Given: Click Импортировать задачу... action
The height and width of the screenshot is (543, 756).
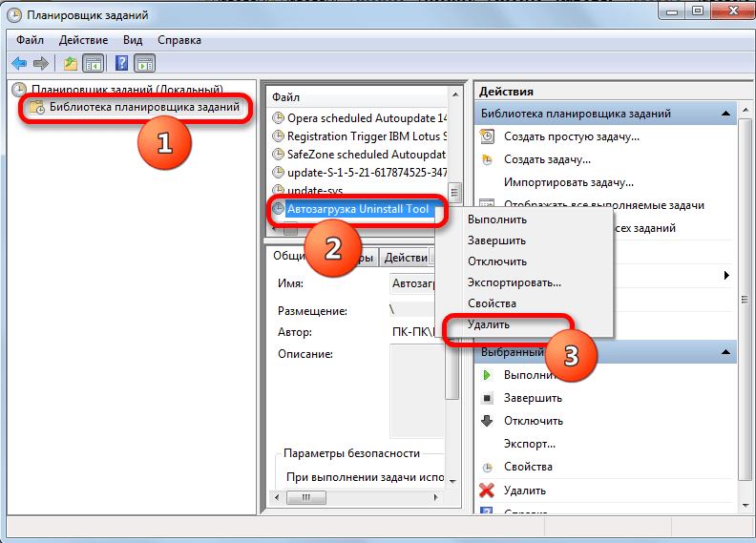Looking at the screenshot, I should (569, 182).
